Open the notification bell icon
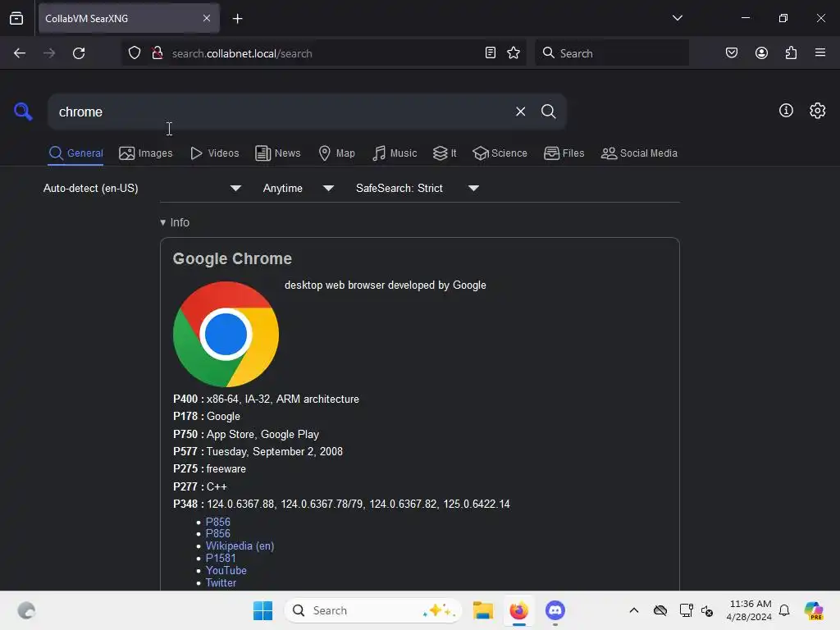Viewport: 840px width, 630px height. [x=784, y=610]
